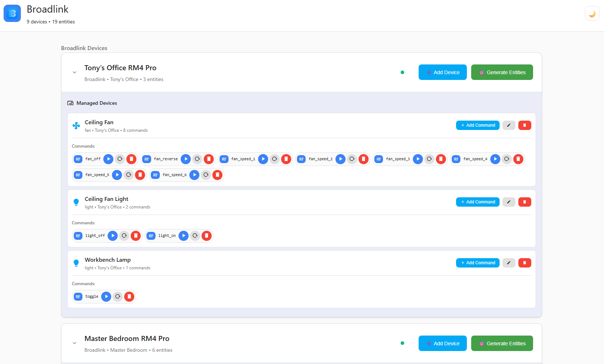The image size is (604, 364).
Task: Delete the Ceiling Fan device
Action: coord(524,125)
